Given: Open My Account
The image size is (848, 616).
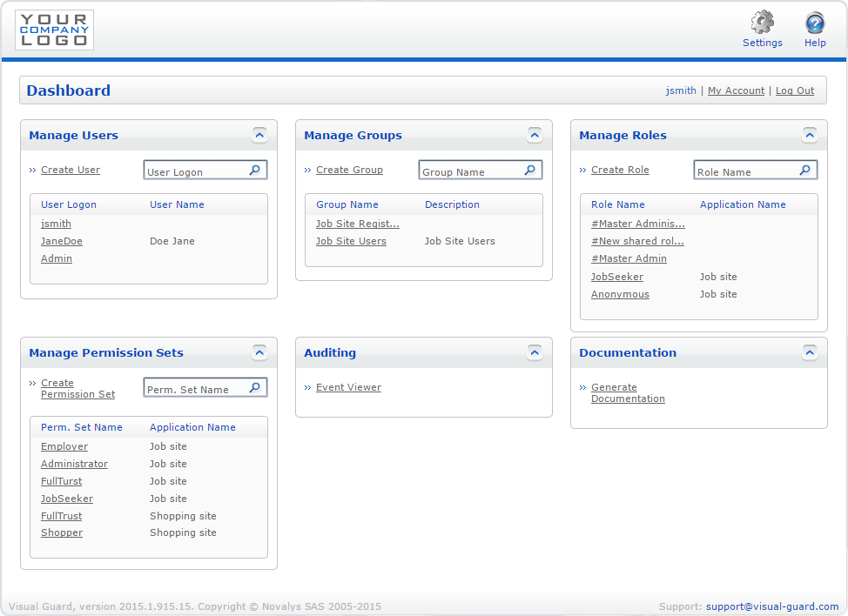Looking at the screenshot, I should click(x=736, y=90).
